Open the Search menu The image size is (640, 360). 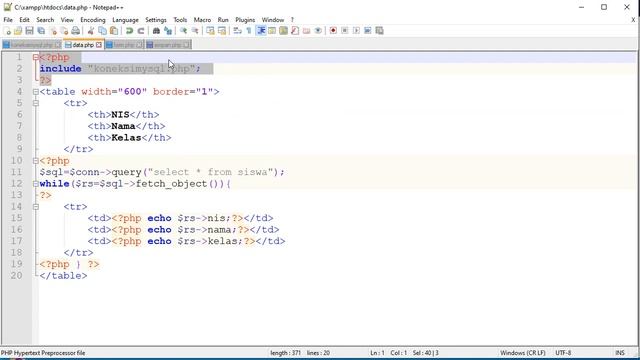[x=45, y=20]
